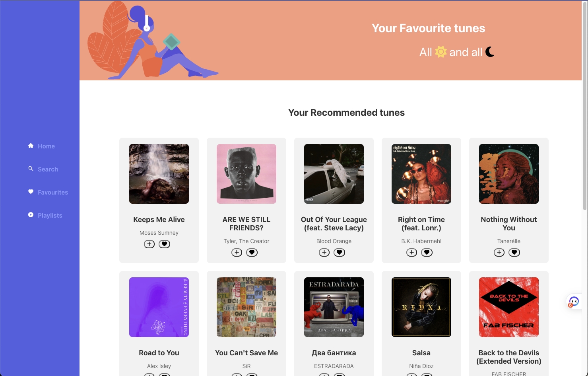This screenshot has height=376, width=588.
Task: Click the vertical page scrollbar
Action: point(585,105)
